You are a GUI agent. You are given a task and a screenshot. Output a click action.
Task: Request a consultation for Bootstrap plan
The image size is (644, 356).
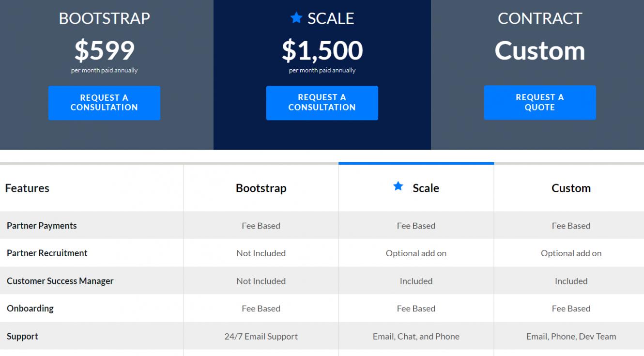[104, 103]
